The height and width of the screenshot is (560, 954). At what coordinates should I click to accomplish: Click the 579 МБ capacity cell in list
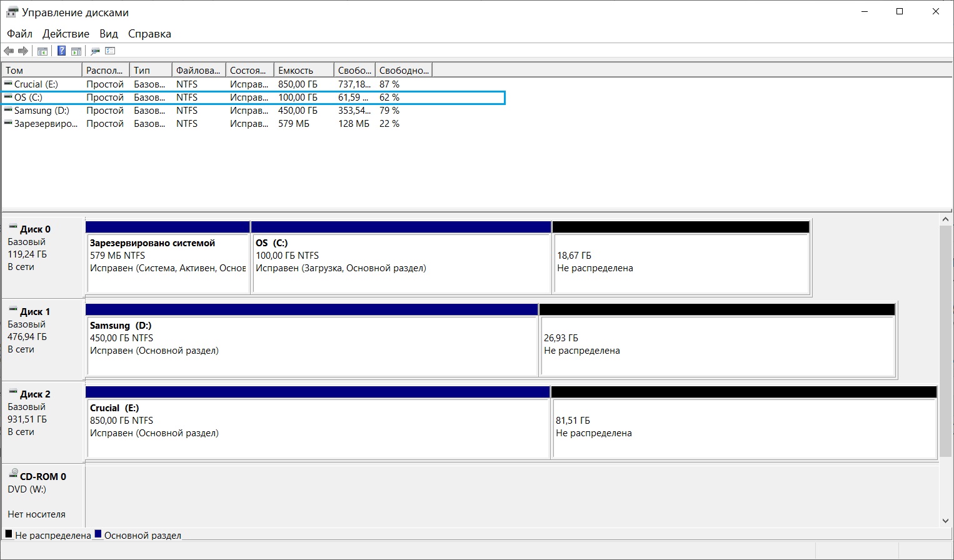pyautogui.click(x=294, y=124)
